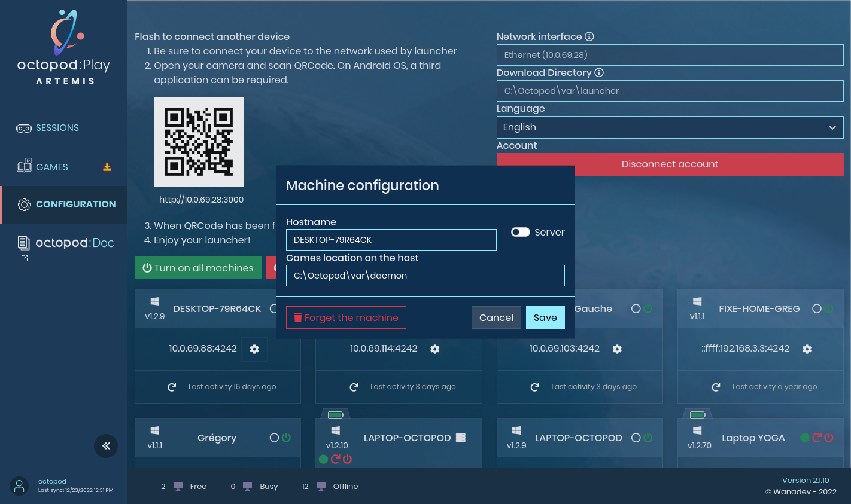The width and height of the screenshot is (851, 504).
Task: Click status circle on FIXE-HOME-GREG machine
Action: pos(817,308)
